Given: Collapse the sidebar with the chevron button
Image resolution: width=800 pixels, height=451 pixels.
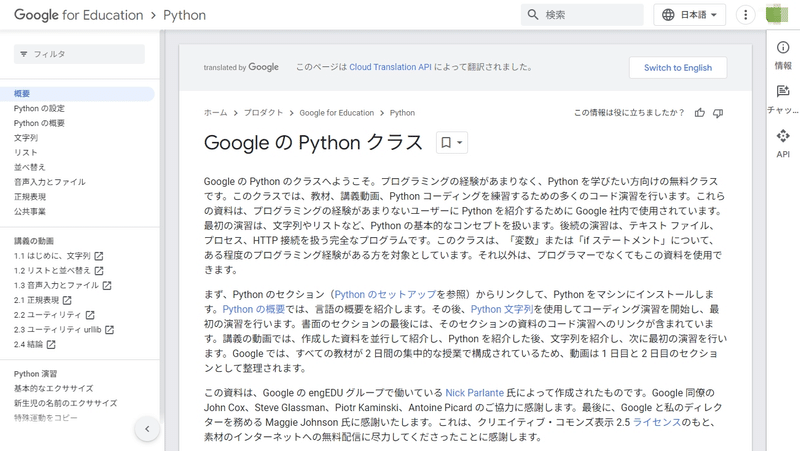Looking at the screenshot, I should 147,429.
